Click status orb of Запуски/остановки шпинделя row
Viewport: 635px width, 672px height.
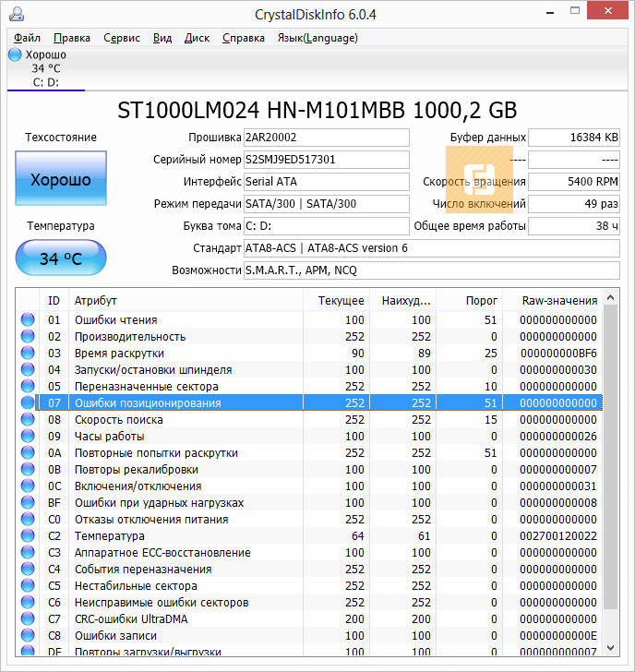28,369
